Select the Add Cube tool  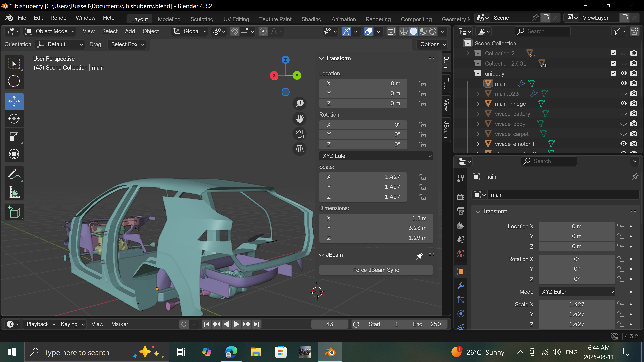pyautogui.click(x=14, y=212)
